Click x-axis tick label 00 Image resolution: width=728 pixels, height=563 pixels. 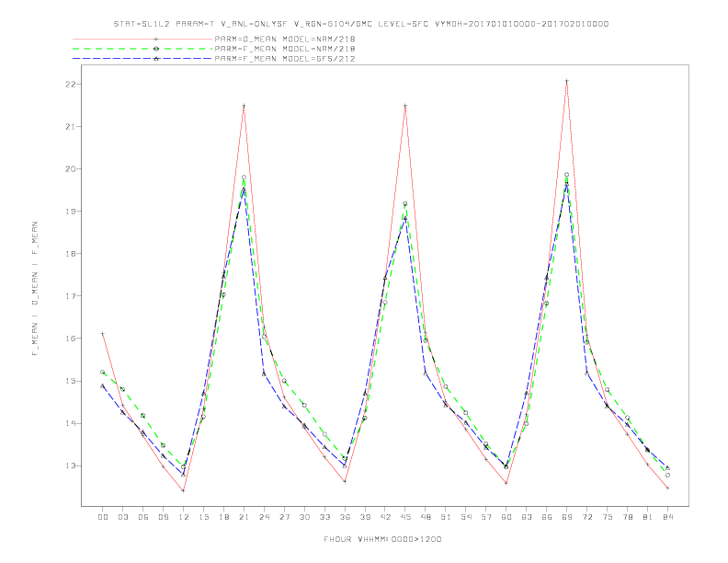pos(103,517)
